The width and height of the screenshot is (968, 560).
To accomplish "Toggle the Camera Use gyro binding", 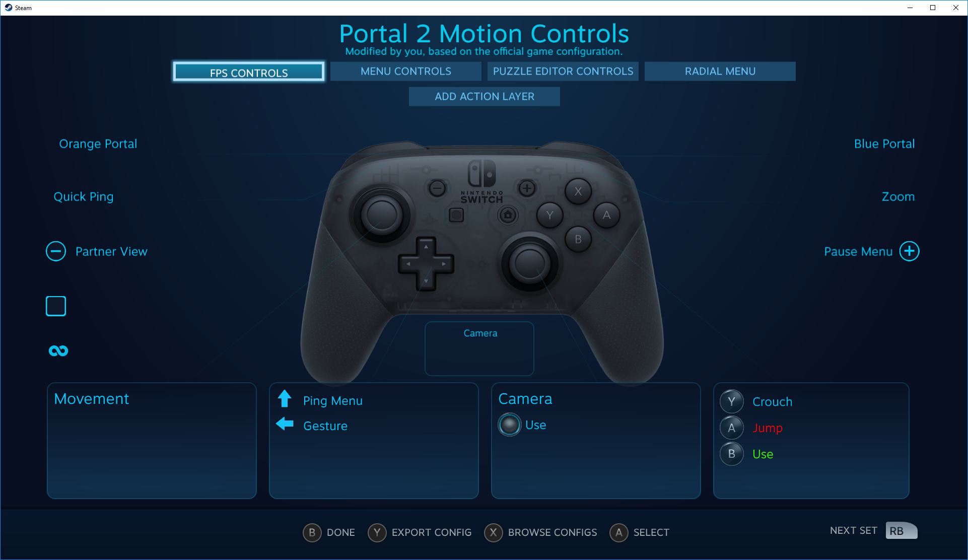I will tap(511, 426).
